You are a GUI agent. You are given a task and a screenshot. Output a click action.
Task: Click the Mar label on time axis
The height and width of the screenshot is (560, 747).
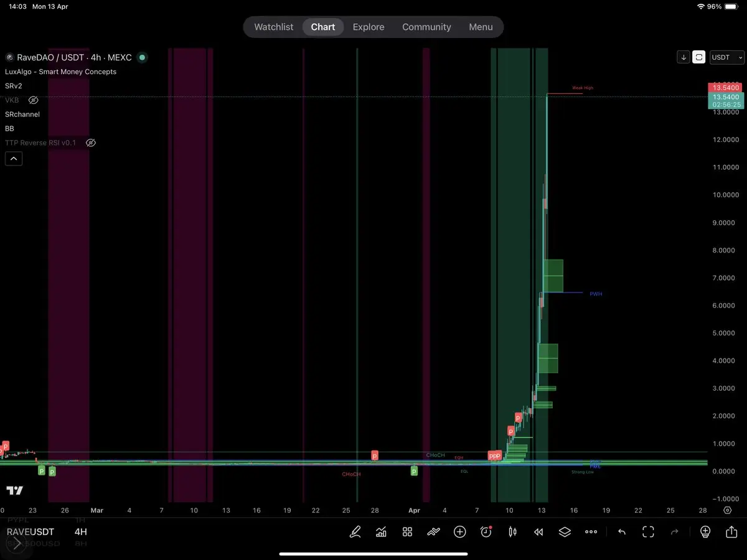[96, 510]
